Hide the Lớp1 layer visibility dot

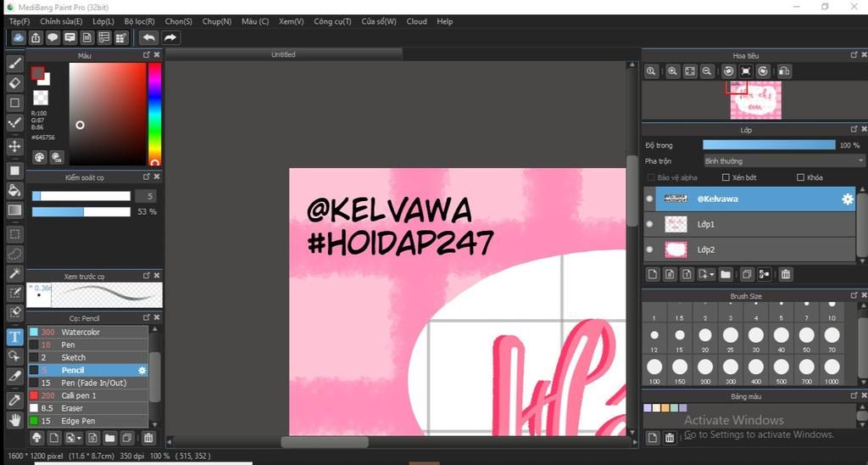point(650,224)
